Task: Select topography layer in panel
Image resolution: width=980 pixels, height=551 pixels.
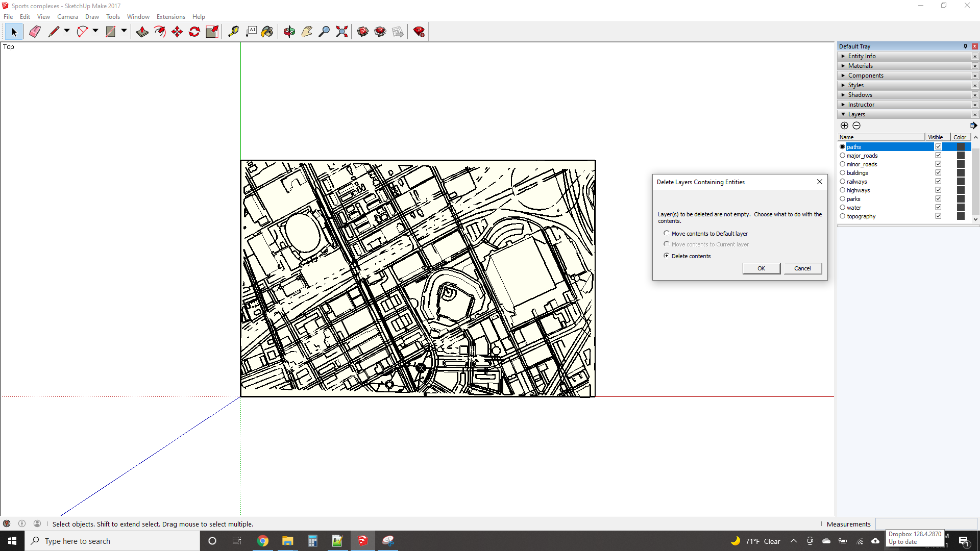Action: pyautogui.click(x=862, y=216)
